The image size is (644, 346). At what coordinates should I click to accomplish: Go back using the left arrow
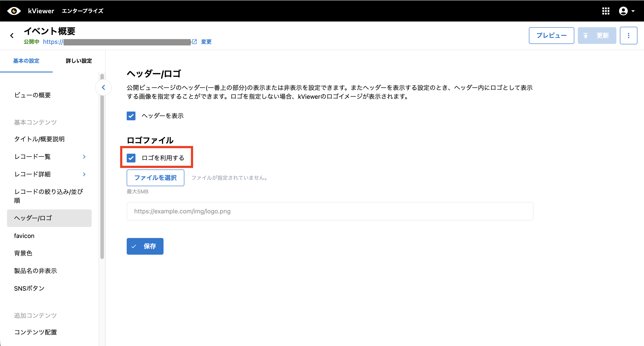coord(12,36)
